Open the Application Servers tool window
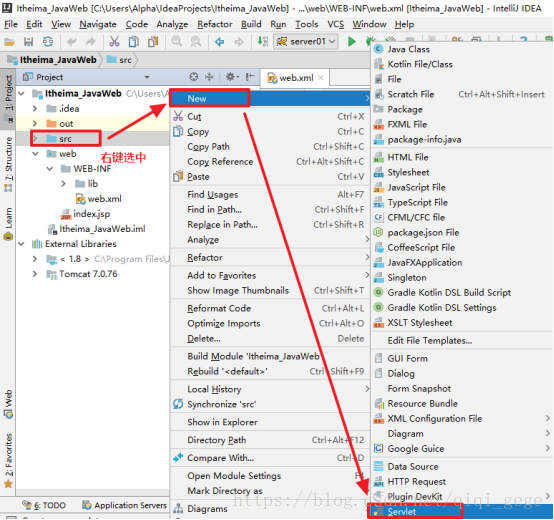The image size is (554, 520). pos(124,506)
